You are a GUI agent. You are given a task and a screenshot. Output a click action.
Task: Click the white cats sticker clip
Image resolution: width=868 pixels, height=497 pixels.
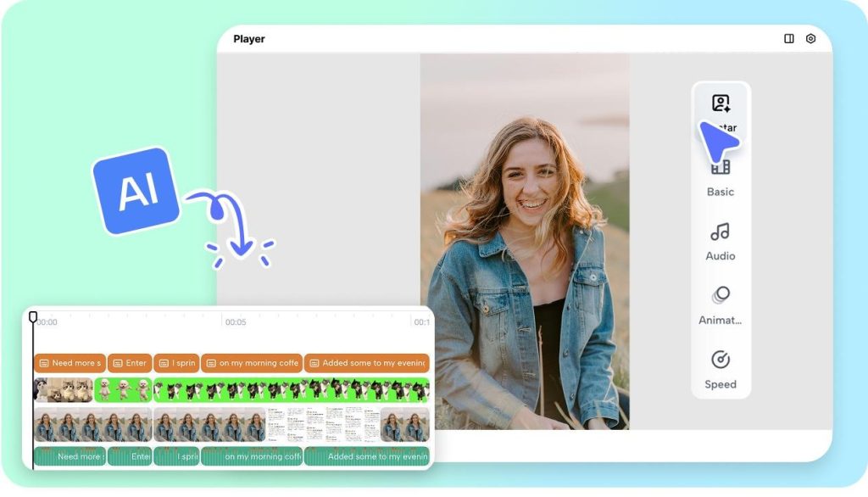point(64,390)
